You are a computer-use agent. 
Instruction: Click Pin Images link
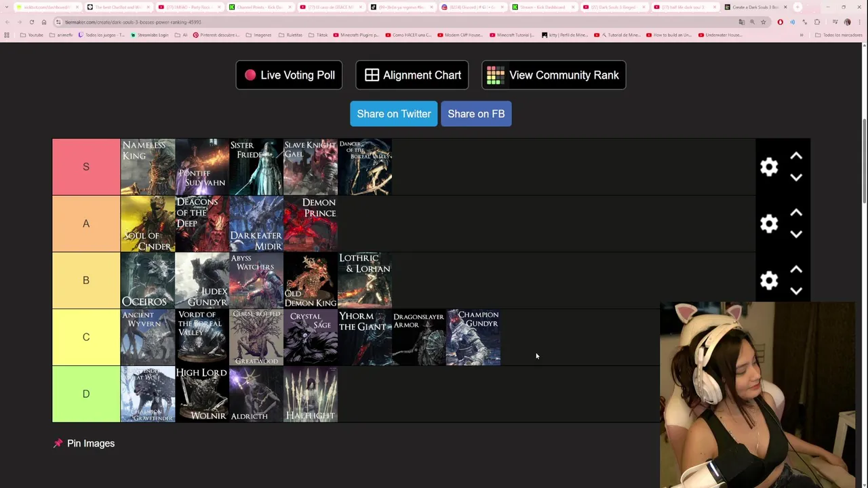tap(84, 443)
